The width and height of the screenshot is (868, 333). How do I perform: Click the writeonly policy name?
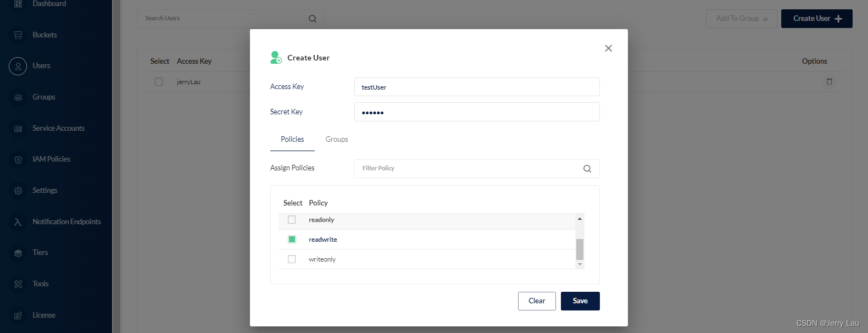pos(322,259)
